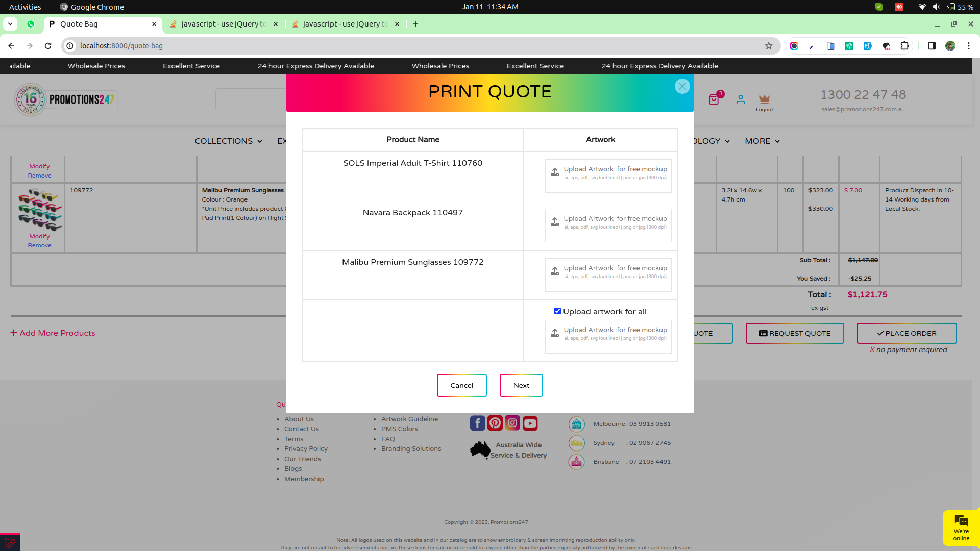Switch to second javascript jQuery tab
Viewport: 980px width, 551px height.
(345, 24)
